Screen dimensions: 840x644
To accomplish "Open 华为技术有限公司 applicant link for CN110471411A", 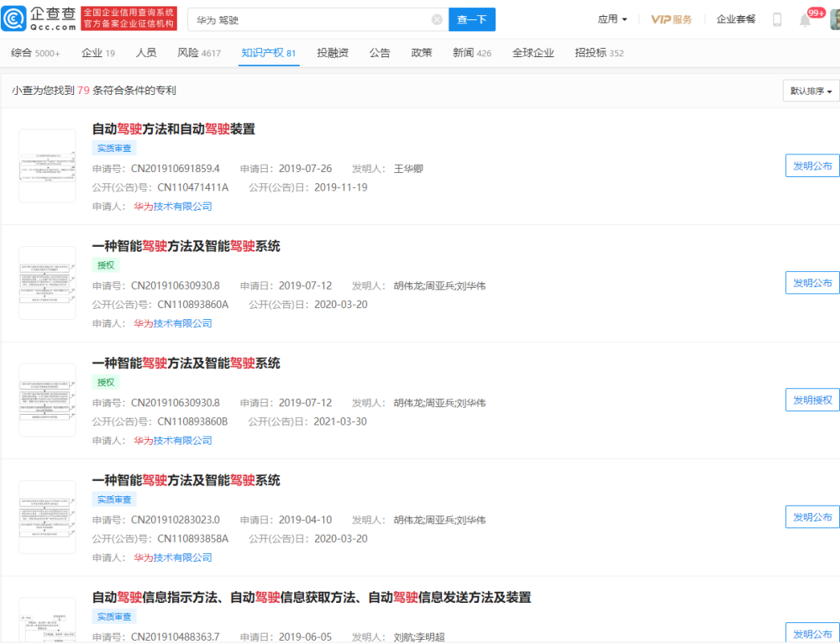I will 173,206.
